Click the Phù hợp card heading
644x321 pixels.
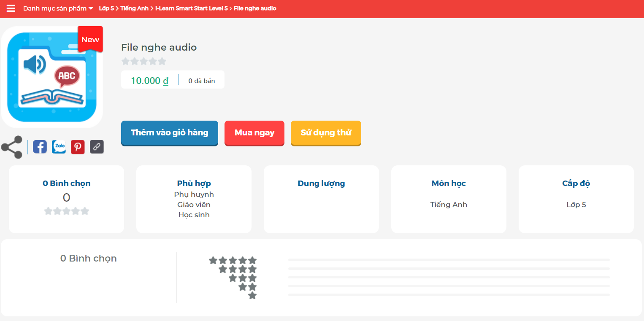coord(194,183)
